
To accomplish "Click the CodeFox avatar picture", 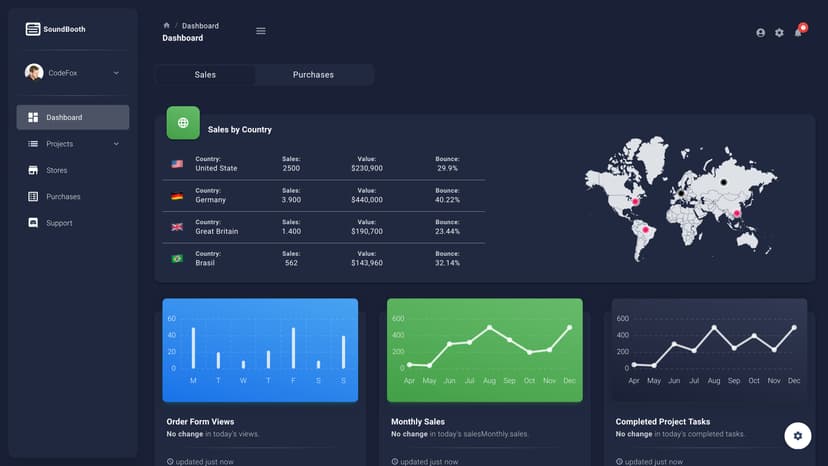I will (x=34, y=72).
